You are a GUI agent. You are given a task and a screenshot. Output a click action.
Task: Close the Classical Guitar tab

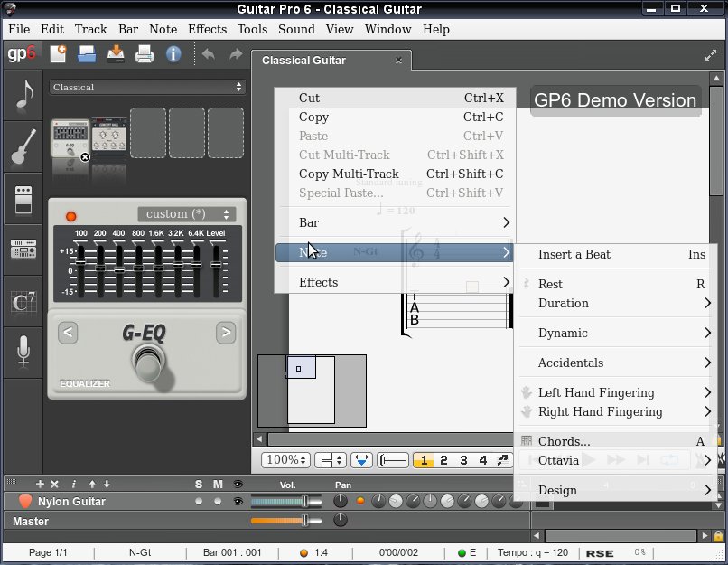pyautogui.click(x=398, y=60)
